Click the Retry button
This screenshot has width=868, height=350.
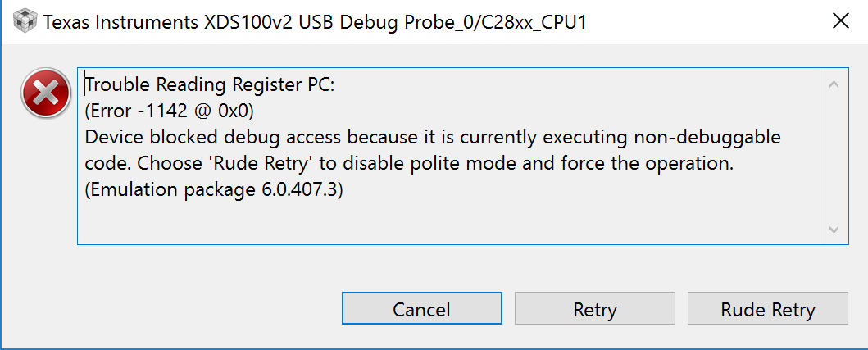tap(594, 309)
